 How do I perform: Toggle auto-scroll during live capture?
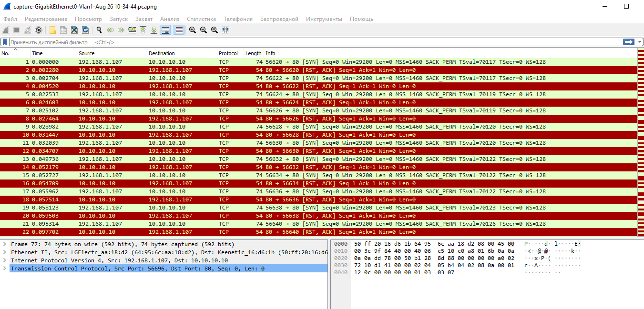pos(165,30)
